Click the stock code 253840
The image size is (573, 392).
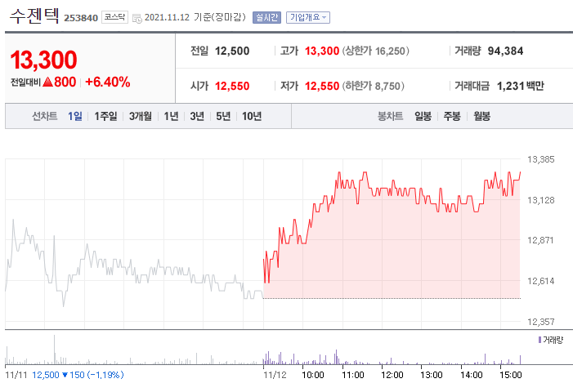(x=81, y=18)
